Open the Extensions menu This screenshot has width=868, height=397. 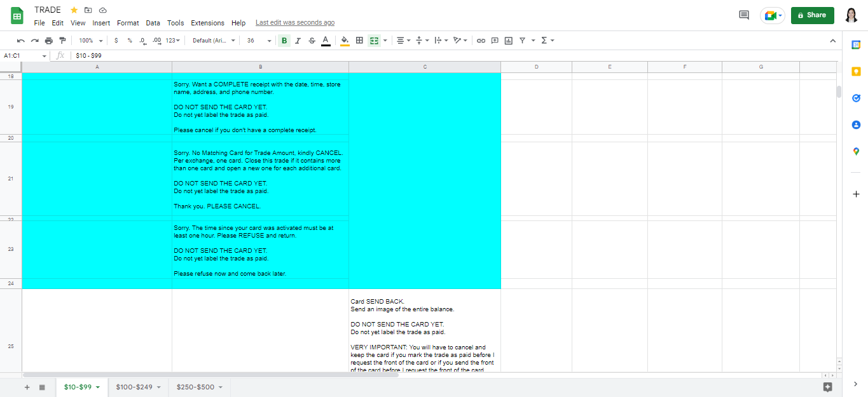pos(208,23)
